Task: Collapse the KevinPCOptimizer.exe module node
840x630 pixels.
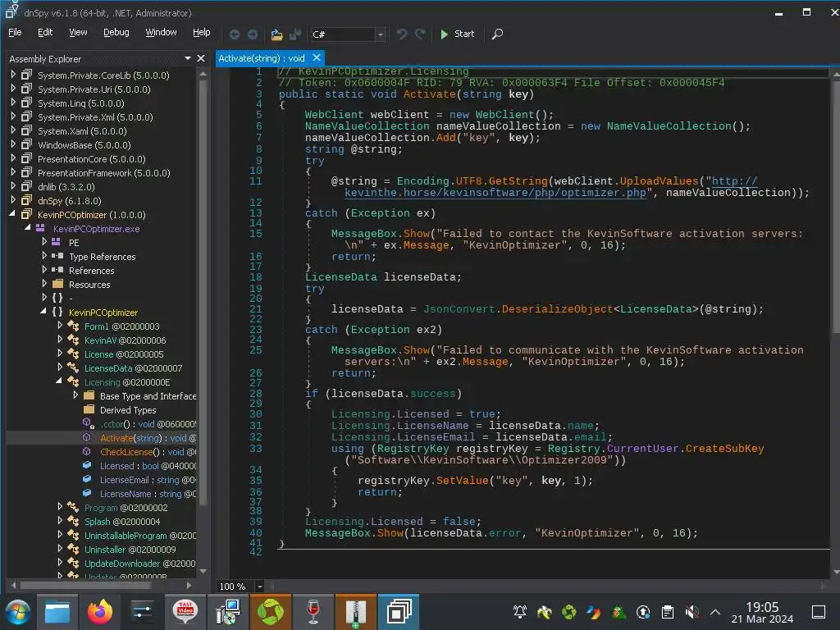Action: pos(27,228)
